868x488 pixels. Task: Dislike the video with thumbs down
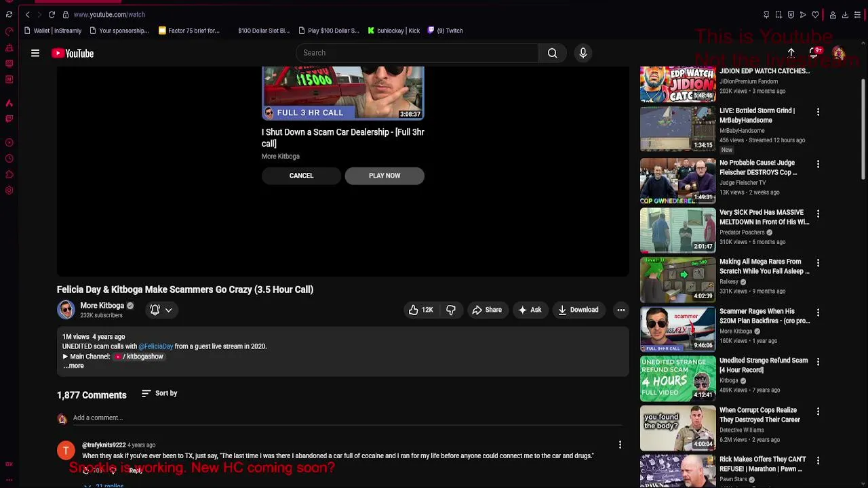pos(451,310)
